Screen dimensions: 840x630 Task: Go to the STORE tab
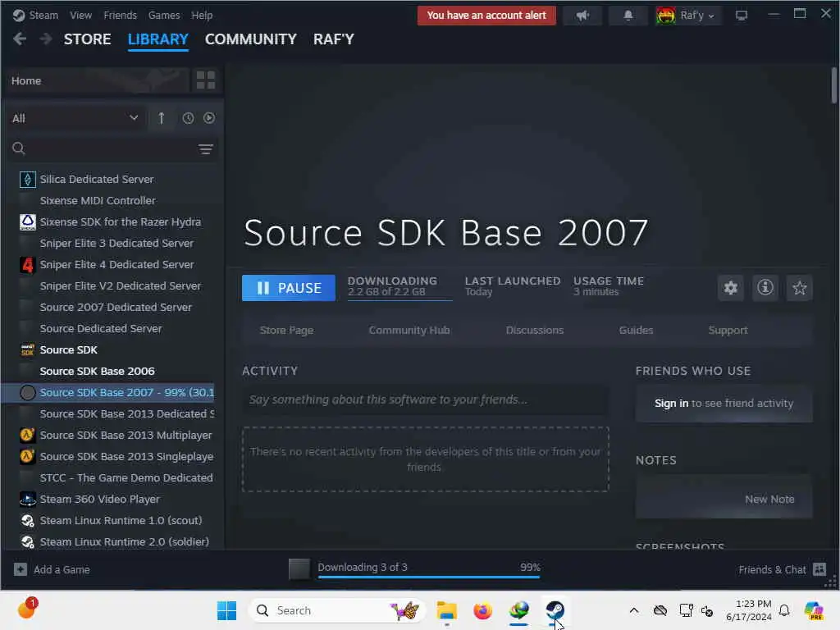(x=87, y=39)
